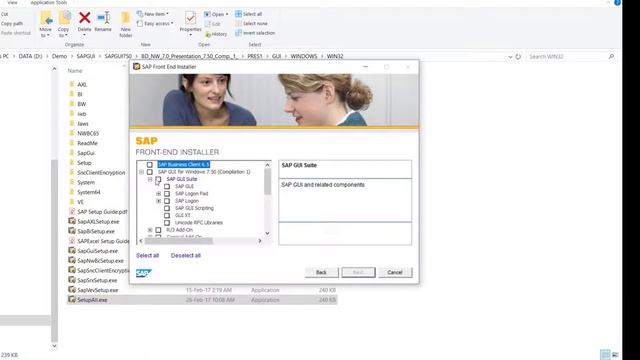Click the tree scroll up arrow

coord(267,165)
